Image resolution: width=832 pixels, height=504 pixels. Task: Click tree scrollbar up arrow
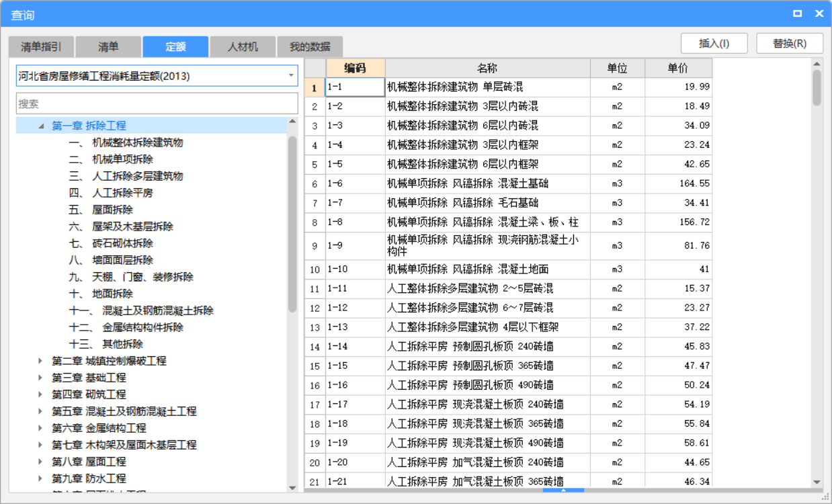(292, 122)
